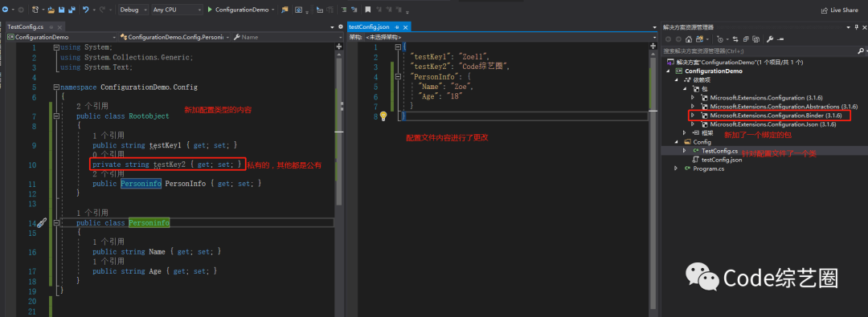
Task: Click the search magnifier icon in Solution Explorer
Action: [x=860, y=51]
